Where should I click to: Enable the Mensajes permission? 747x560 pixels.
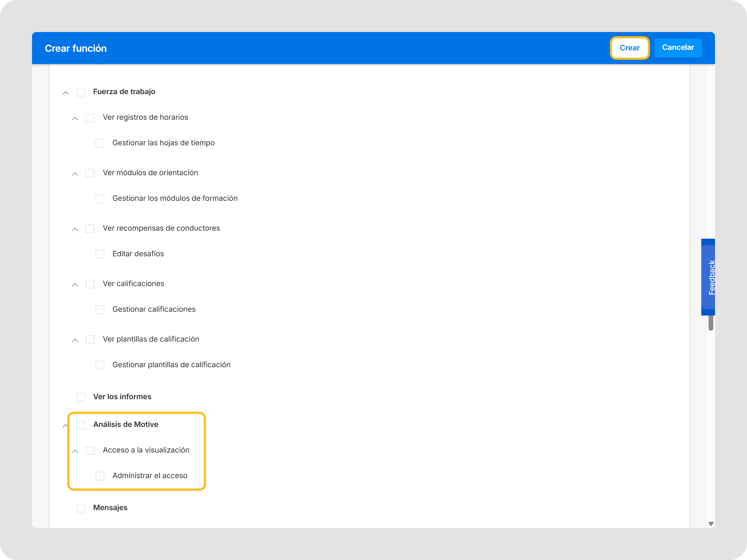tap(81, 508)
